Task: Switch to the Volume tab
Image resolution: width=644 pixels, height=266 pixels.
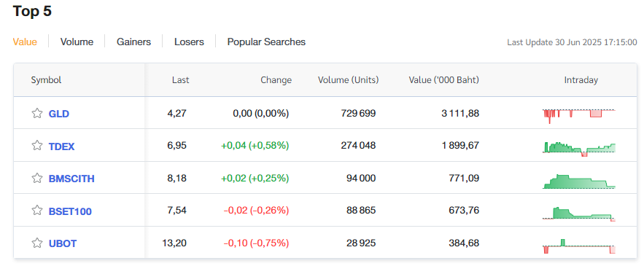Action: point(77,42)
